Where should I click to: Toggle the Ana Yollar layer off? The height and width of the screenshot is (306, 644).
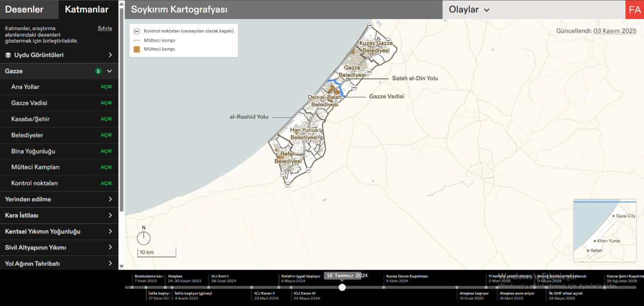[106, 87]
